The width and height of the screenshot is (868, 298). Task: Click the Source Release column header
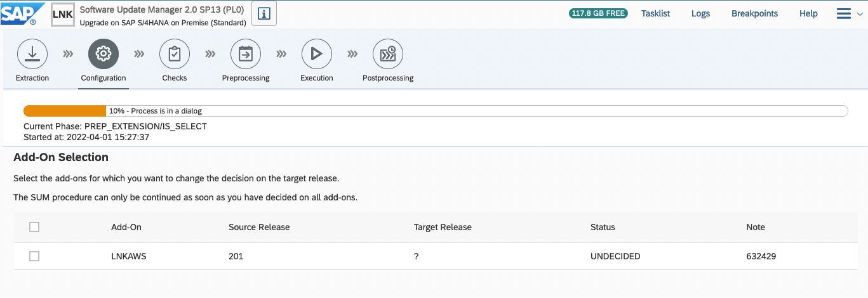pos(259,227)
